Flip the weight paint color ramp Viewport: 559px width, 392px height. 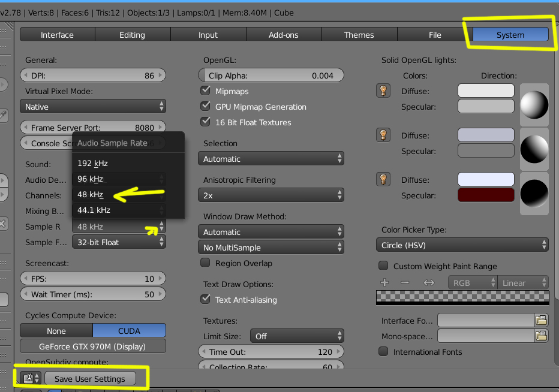point(429,282)
